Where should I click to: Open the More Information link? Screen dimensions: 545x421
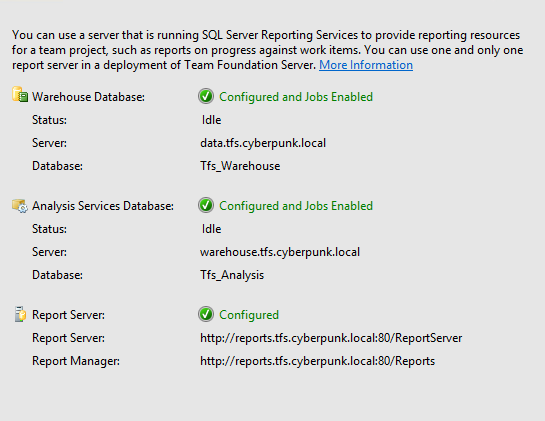pos(366,65)
